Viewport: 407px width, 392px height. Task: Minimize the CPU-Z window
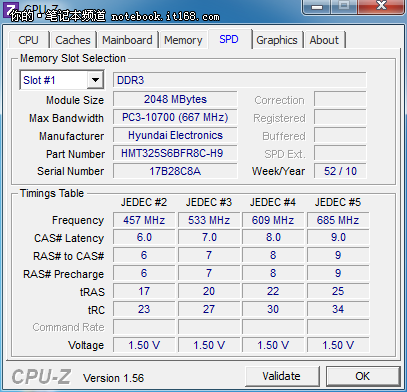click(318, 6)
